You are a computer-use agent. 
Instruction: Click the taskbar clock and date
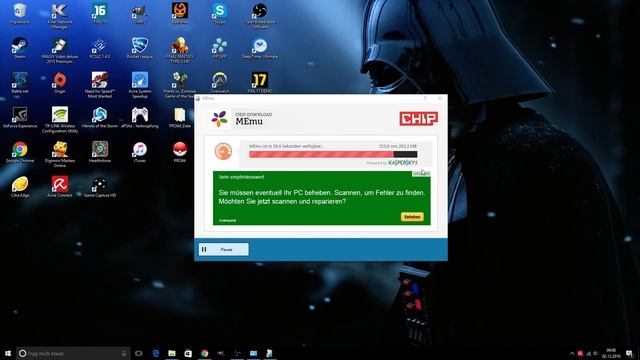(x=611, y=353)
